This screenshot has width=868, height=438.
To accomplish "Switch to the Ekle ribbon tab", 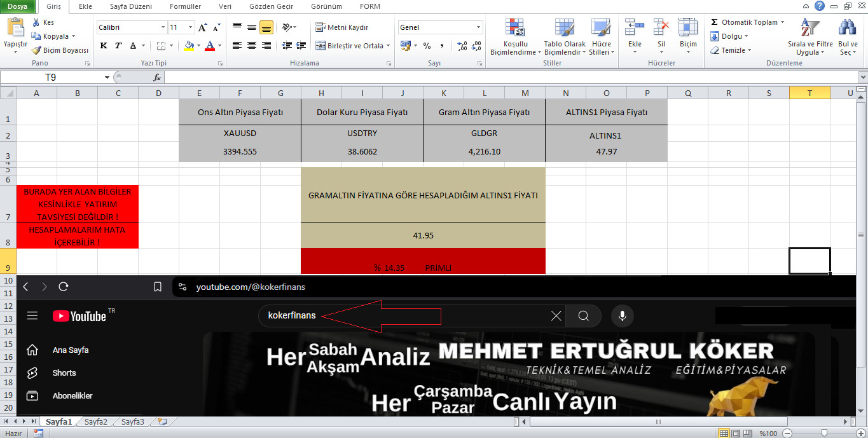I will coord(85,6).
